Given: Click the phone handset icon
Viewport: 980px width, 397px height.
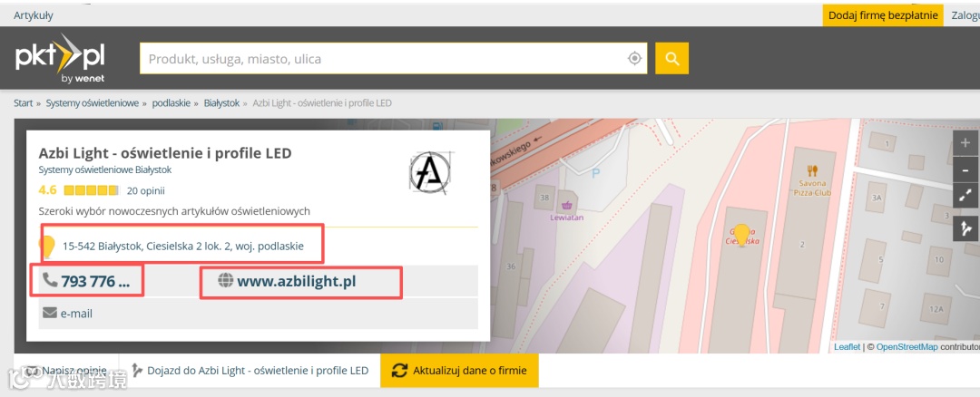Looking at the screenshot, I should [x=50, y=280].
